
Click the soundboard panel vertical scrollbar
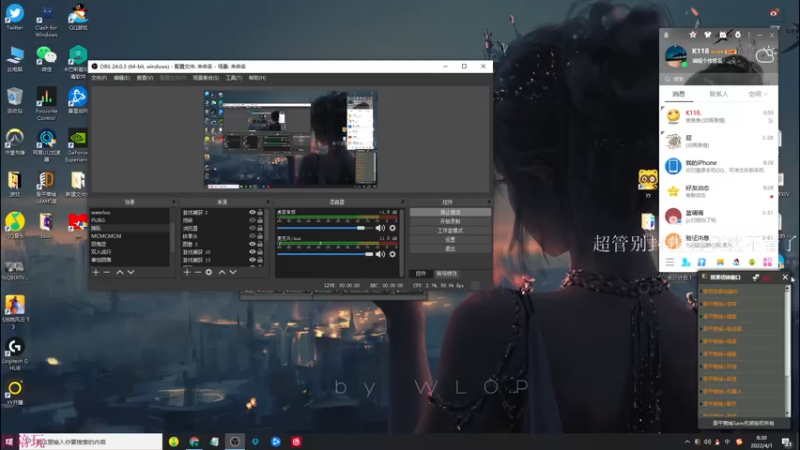(787, 350)
